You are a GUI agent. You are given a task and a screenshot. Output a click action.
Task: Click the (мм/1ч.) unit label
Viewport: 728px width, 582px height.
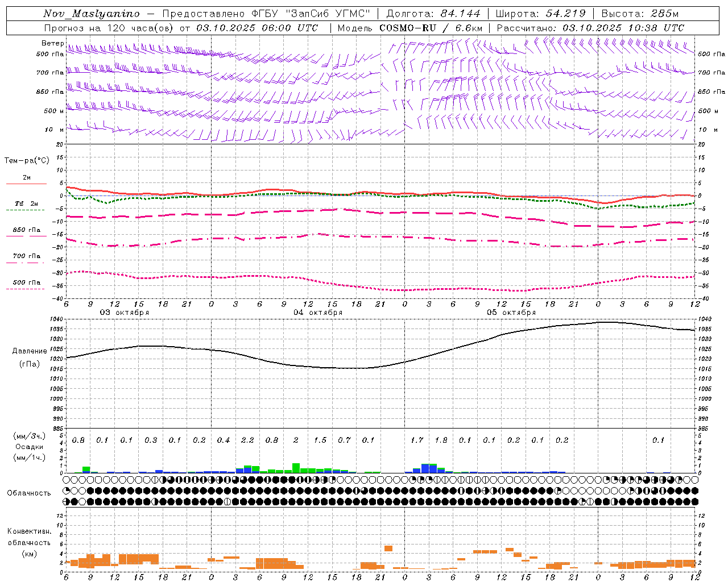pos(28,458)
